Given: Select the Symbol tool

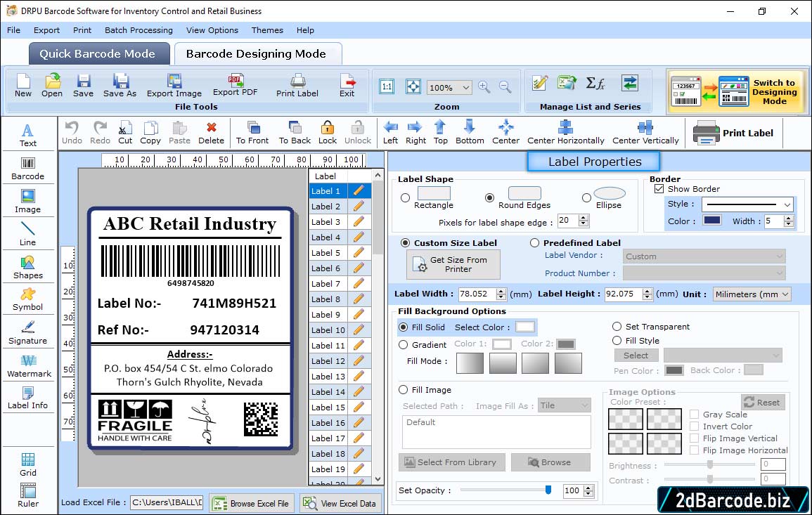Looking at the screenshot, I should tap(28, 300).
